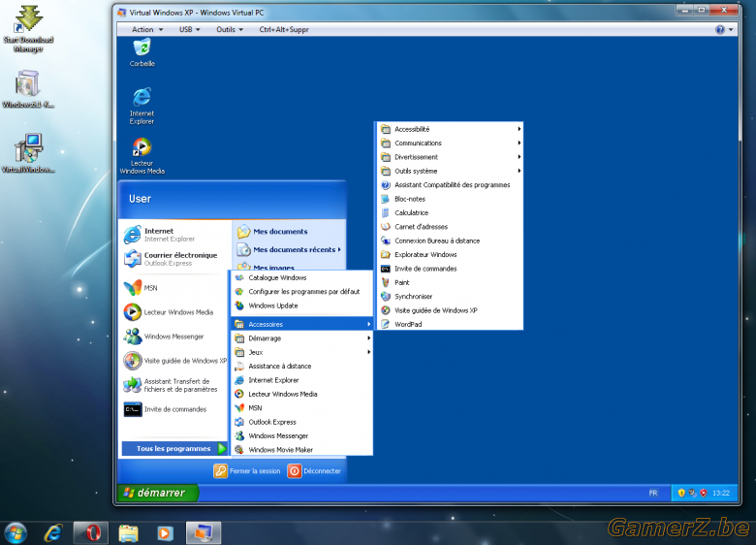Open Start Download Manager desktop shortcut
The image size is (756, 545).
28,29
